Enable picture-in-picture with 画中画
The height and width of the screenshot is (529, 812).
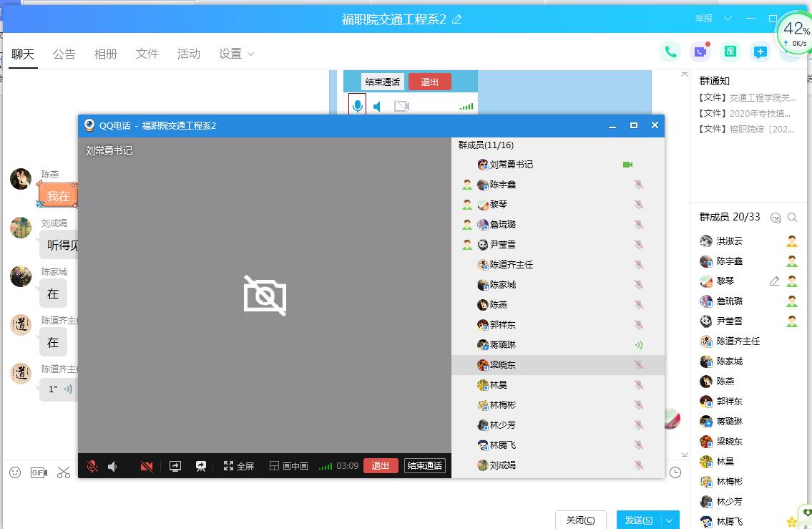click(x=288, y=466)
